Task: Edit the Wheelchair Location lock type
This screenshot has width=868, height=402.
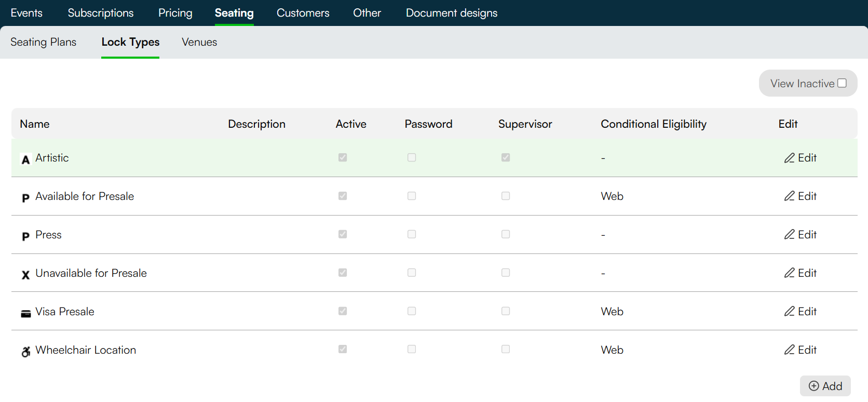Action: point(801,350)
